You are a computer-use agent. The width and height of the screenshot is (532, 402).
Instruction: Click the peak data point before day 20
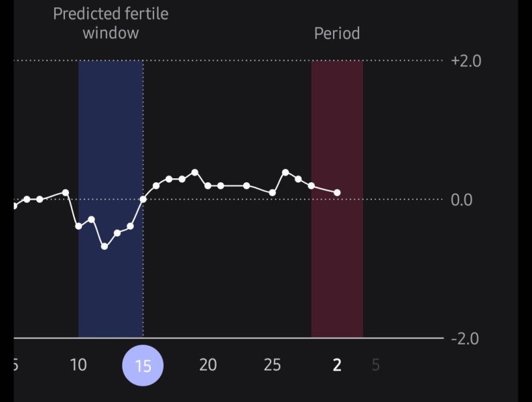[195, 172]
